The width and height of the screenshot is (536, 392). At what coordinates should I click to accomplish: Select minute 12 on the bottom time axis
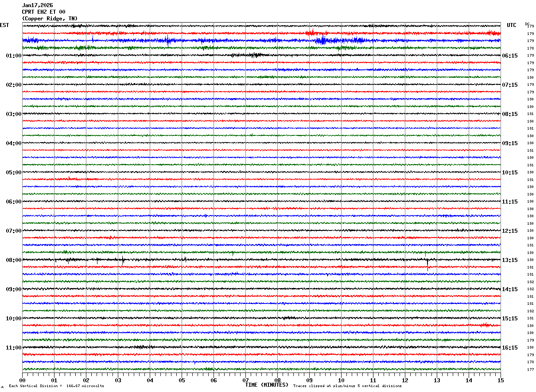tap(405, 380)
